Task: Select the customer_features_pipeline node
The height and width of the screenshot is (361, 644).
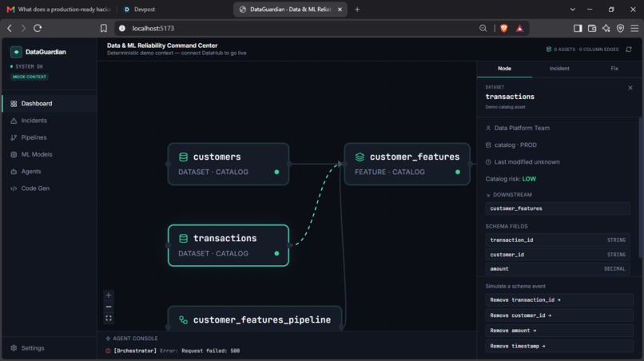Action: coord(255,318)
